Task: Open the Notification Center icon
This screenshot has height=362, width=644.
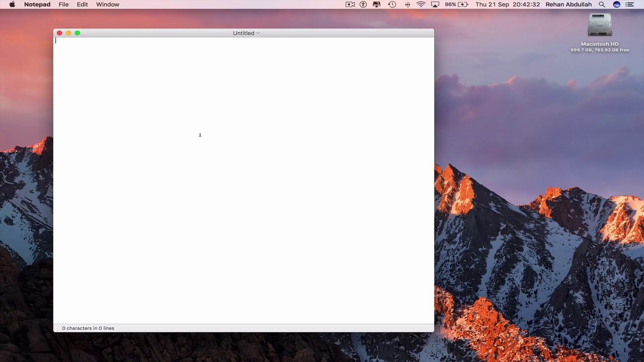Action: pos(630,5)
